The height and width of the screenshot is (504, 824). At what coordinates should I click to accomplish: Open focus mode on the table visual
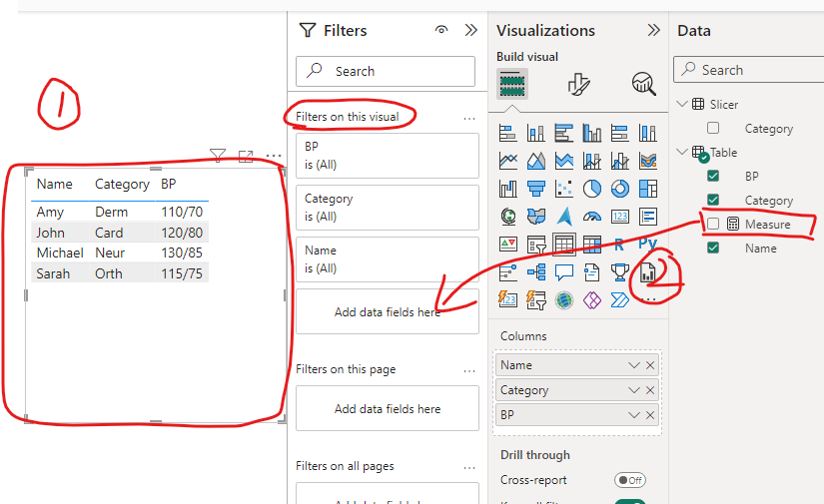[x=246, y=156]
